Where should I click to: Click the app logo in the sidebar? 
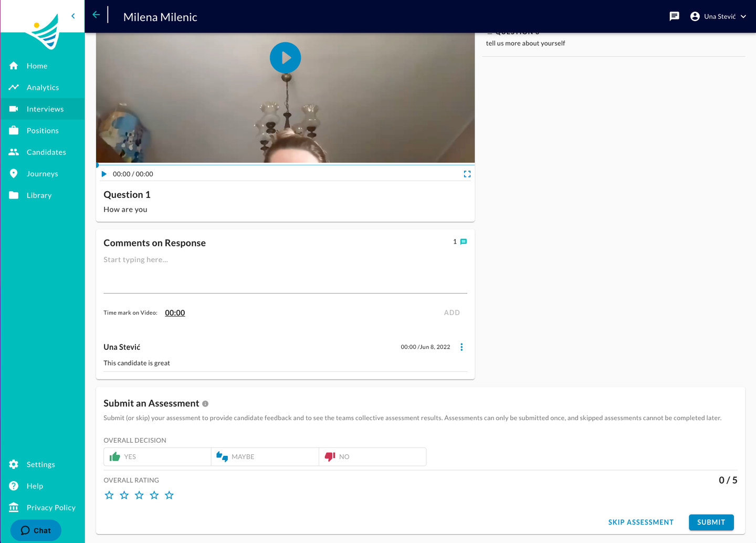tap(44, 33)
